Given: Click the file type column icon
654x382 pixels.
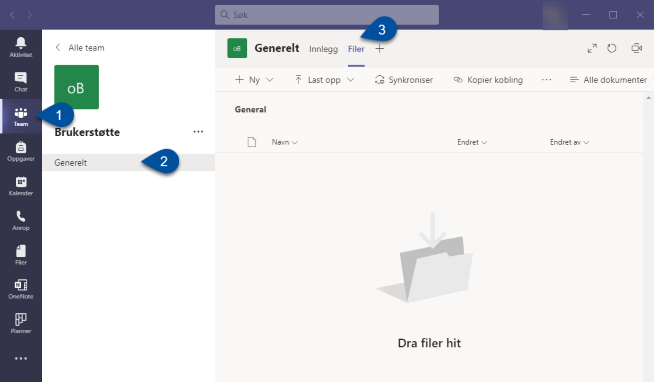Looking at the screenshot, I should click(252, 142).
